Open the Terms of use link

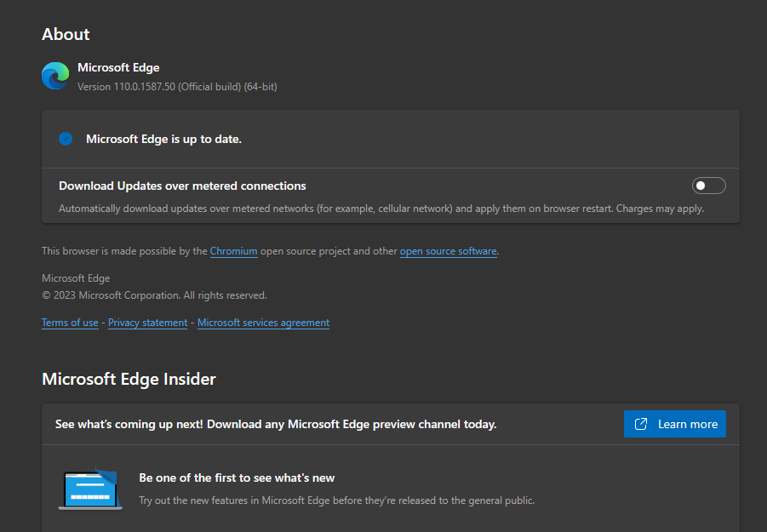(70, 323)
